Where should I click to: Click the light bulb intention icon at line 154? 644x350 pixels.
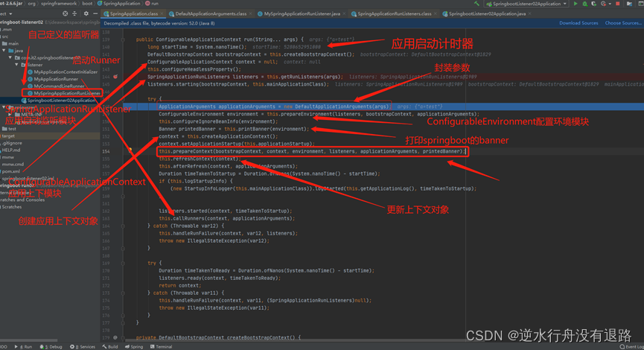pyautogui.click(x=130, y=150)
